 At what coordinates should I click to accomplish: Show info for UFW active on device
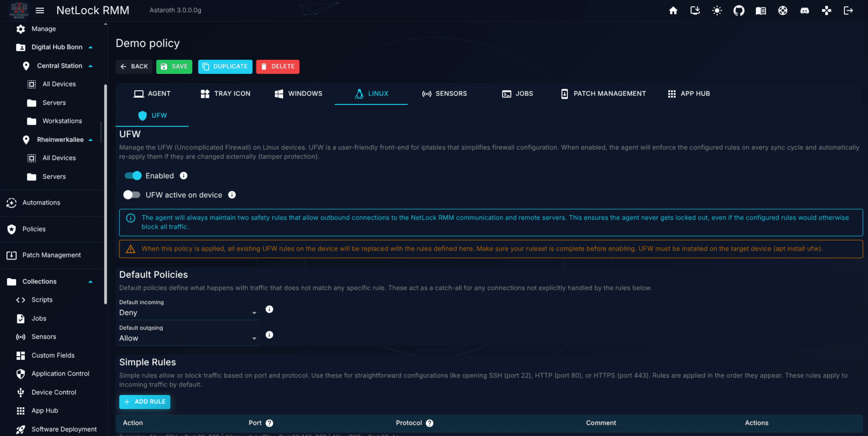click(232, 195)
